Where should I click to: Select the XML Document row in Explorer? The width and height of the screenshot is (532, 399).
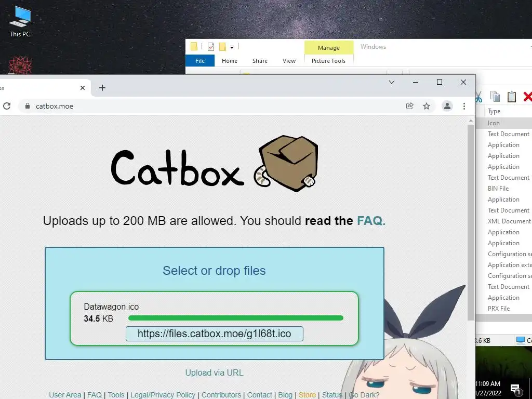[504, 221]
